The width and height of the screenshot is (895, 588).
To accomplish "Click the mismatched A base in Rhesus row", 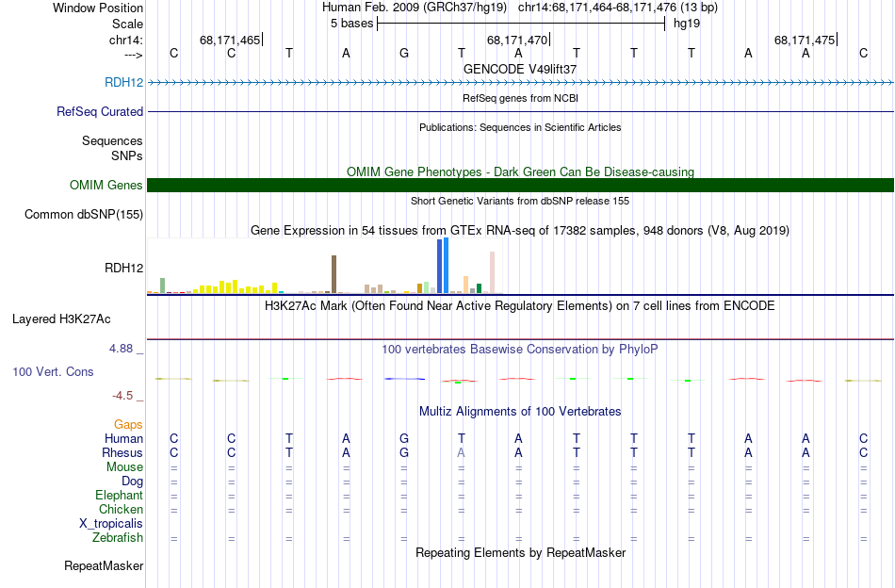I will (x=462, y=452).
